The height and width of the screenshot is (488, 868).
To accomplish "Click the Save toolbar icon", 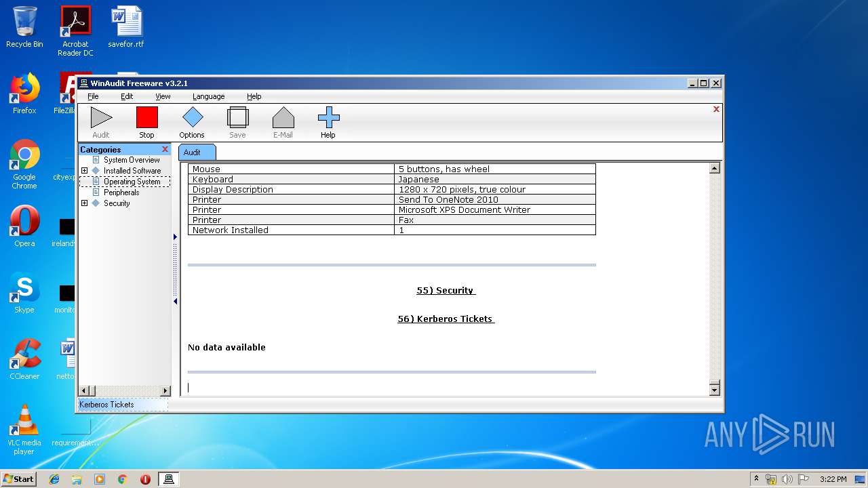I will (237, 122).
